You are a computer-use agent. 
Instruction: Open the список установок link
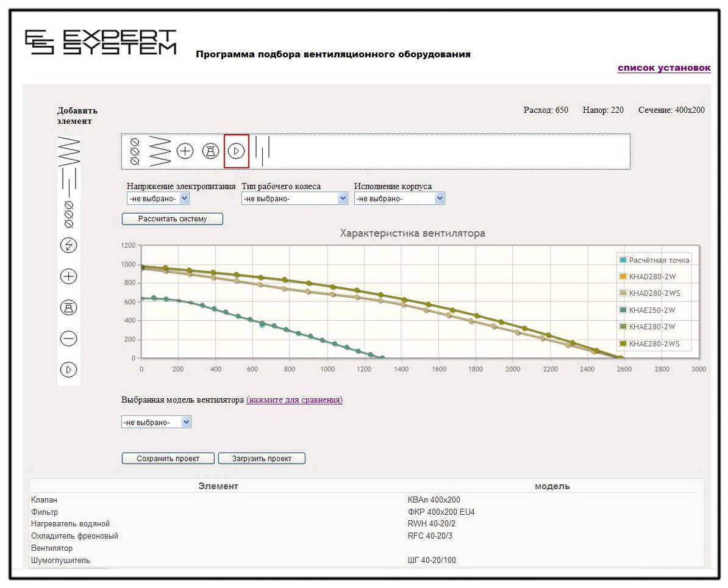pyautogui.click(x=664, y=68)
